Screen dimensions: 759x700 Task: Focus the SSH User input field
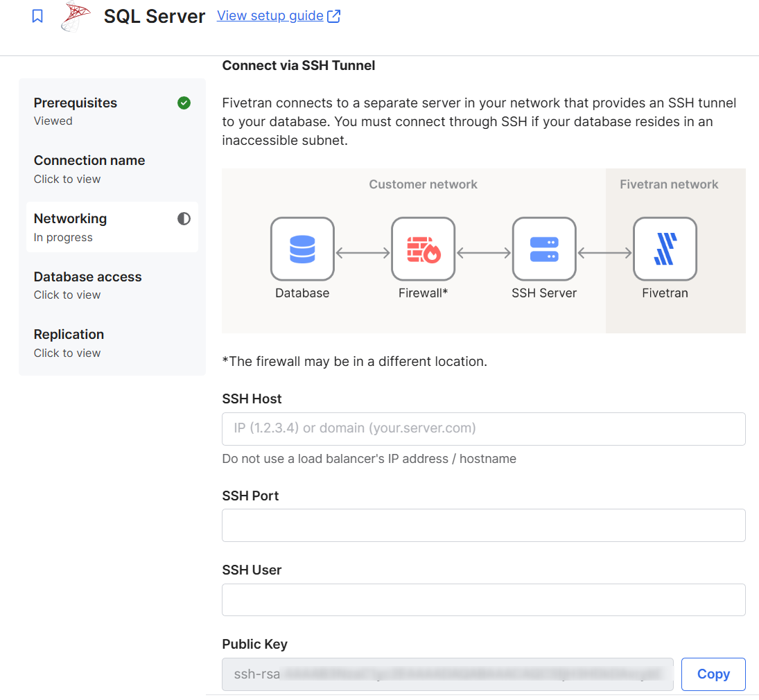pyautogui.click(x=484, y=600)
